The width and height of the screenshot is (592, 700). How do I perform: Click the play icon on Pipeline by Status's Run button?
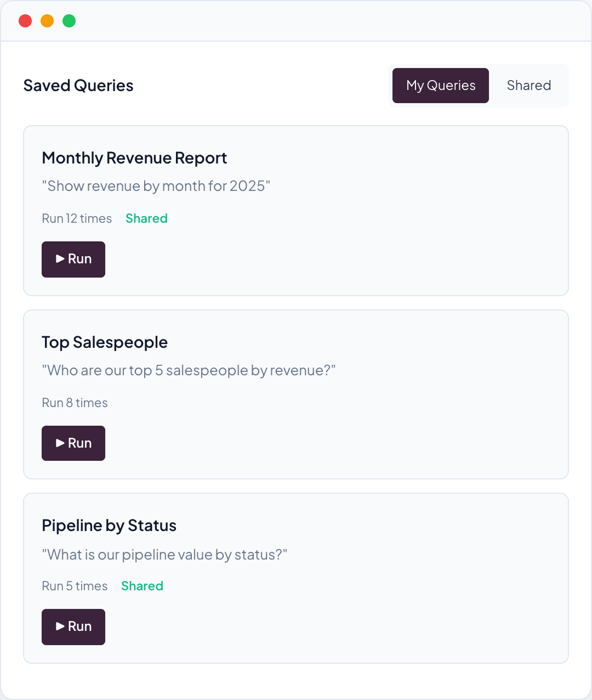click(60, 626)
